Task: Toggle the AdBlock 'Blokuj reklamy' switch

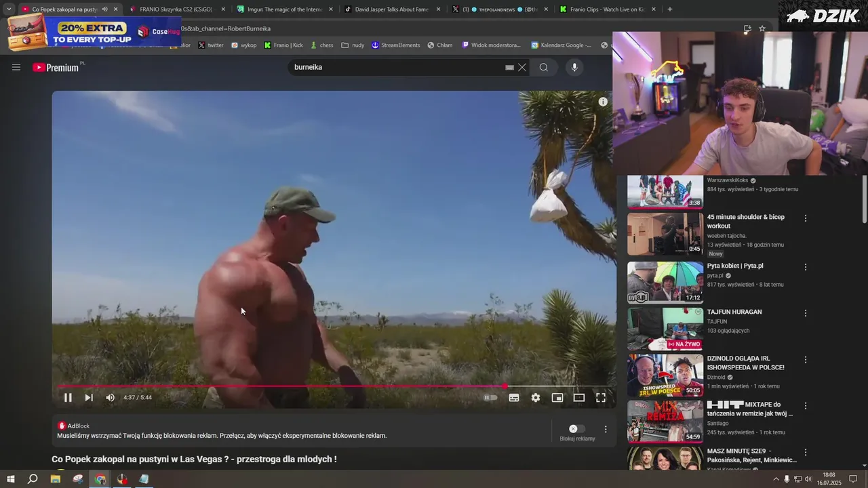Action: coord(576,429)
